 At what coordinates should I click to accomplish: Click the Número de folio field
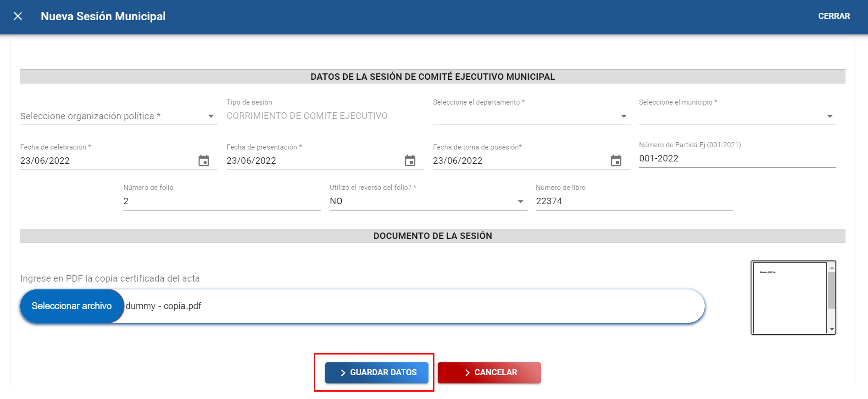pos(222,201)
